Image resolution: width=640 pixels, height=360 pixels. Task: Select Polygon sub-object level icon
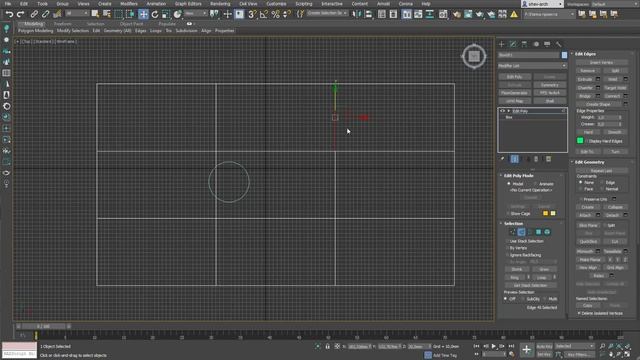click(x=538, y=232)
